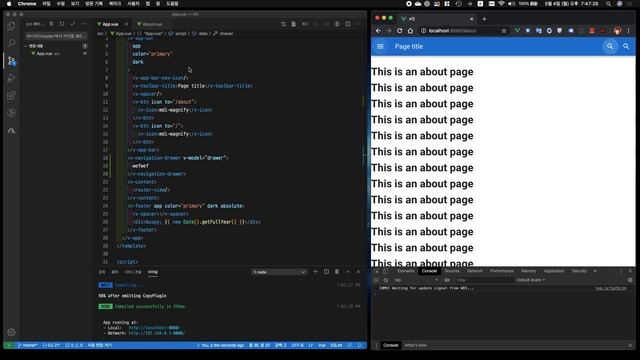Click the notifications bell in VS Code status bar
640x360 pixels.
360,345
